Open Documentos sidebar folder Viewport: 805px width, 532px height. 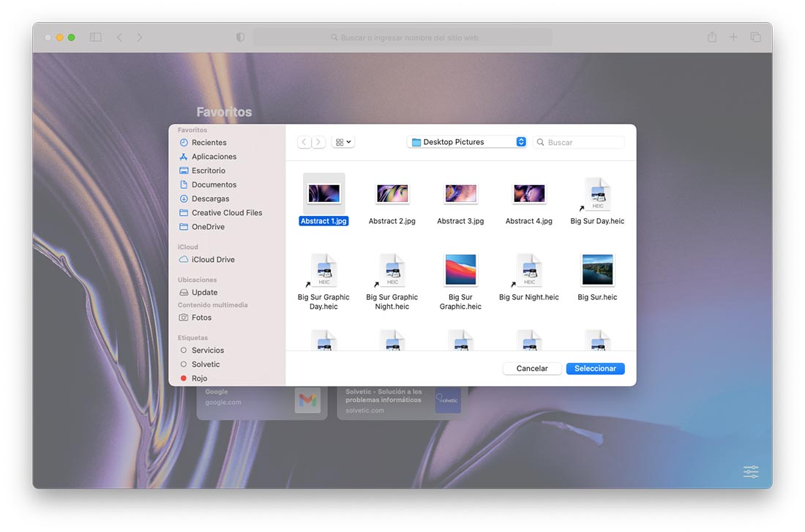tap(208, 184)
